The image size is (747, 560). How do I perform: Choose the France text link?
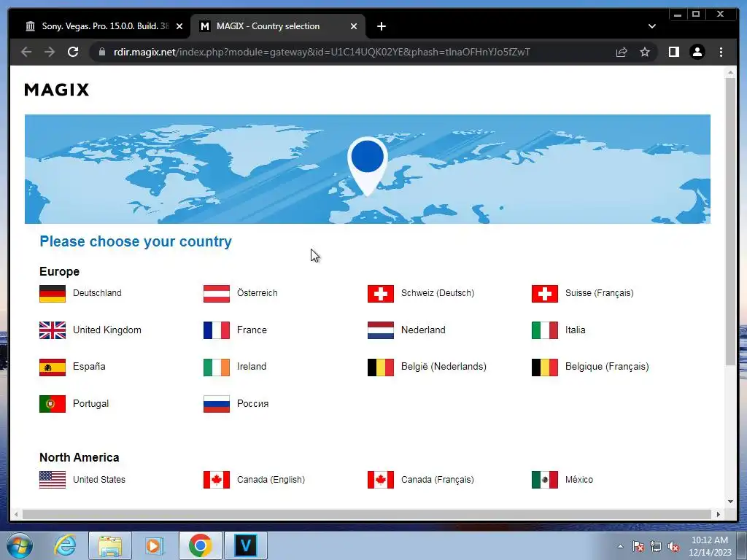point(252,330)
